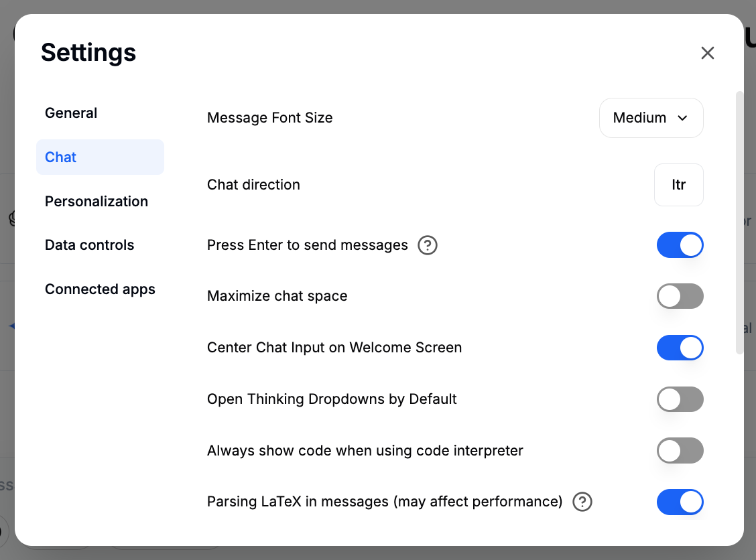756x560 pixels.
Task: Enable Maximize chat space toggle
Action: [680, 296]
